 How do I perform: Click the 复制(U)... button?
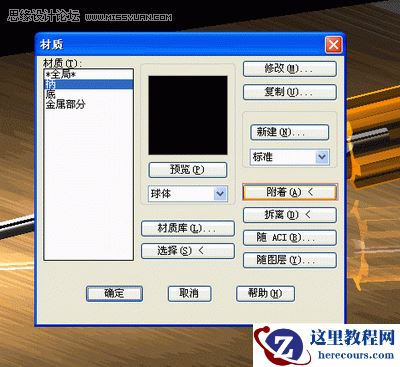pyautogui.click(x=290, y=92)
